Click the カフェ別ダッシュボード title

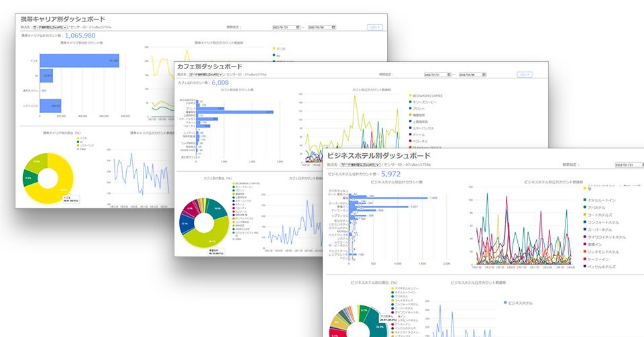210,66
